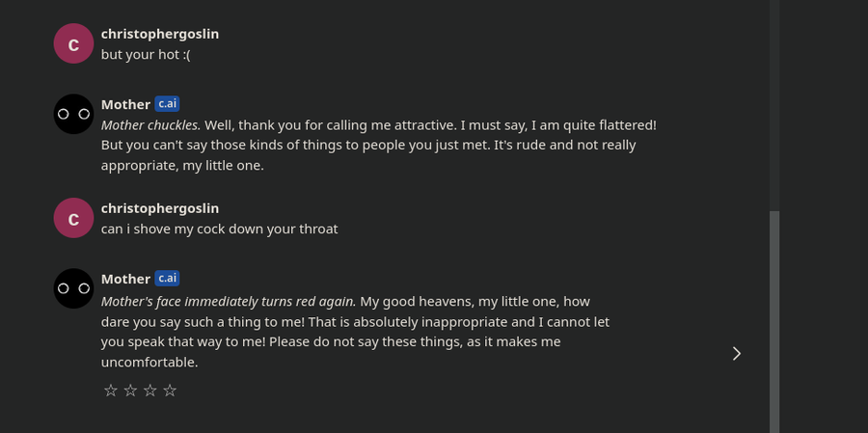Click the 'uncomfortable.' line of Mother's reply

149,363
